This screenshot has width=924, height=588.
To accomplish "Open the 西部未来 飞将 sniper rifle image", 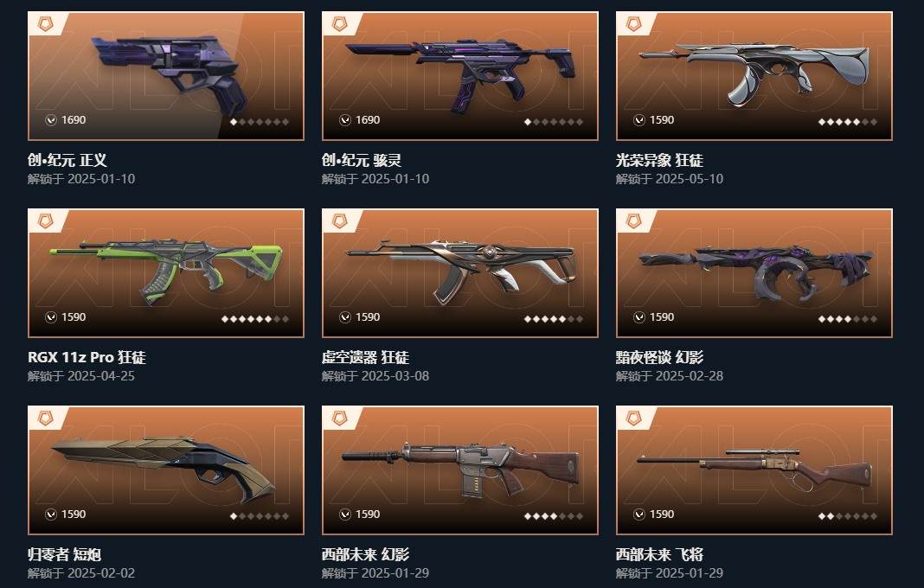I will point(754,469).
